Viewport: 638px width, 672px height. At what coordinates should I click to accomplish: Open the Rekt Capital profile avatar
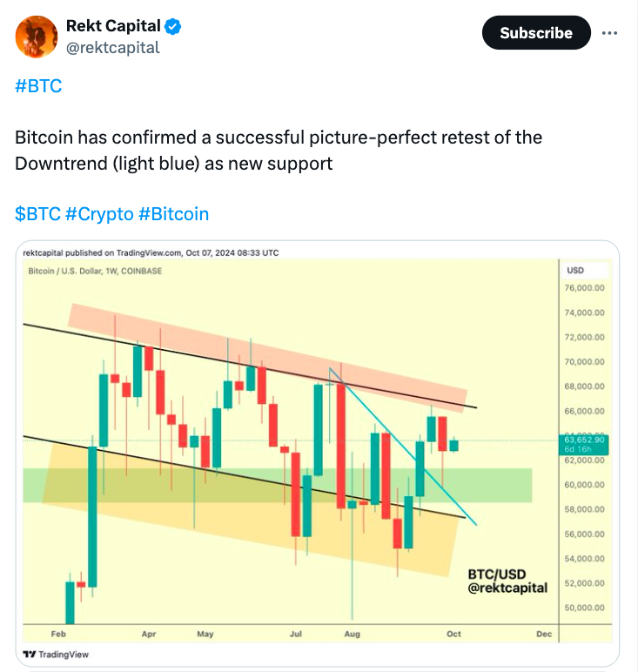point(33,37)
